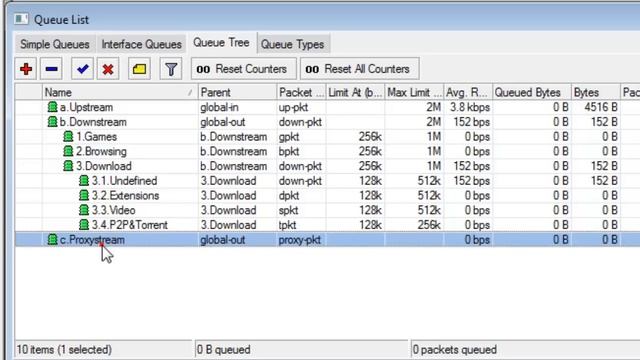
Task: Select the 1.Games queue row
Action: pyautogui.click(x=327, y=137)
